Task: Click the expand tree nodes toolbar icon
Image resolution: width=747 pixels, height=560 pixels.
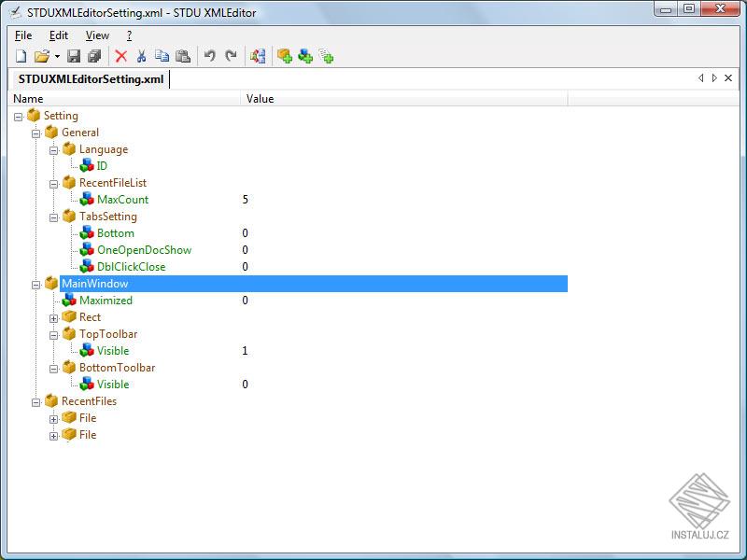Action: (258, 56)
